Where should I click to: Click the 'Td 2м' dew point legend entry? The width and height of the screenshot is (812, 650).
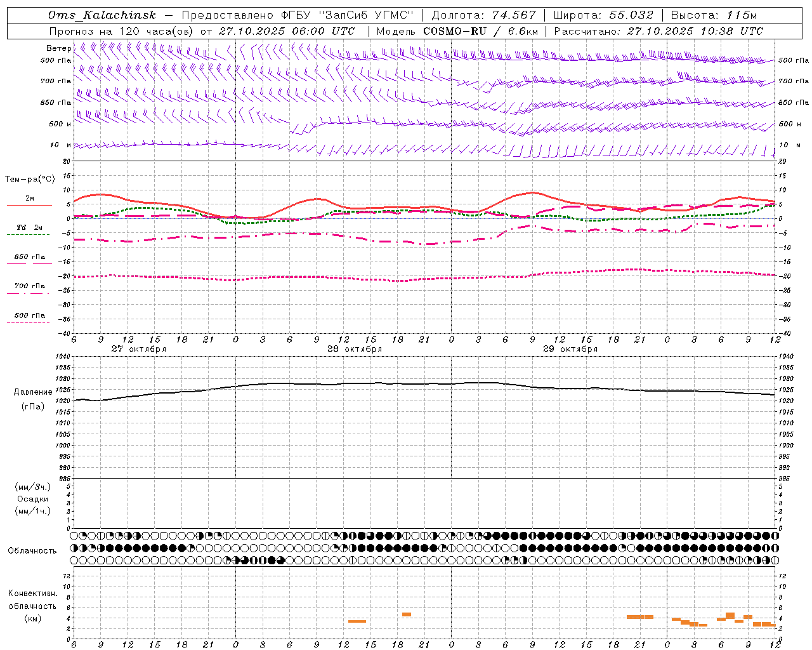[29, 227]
